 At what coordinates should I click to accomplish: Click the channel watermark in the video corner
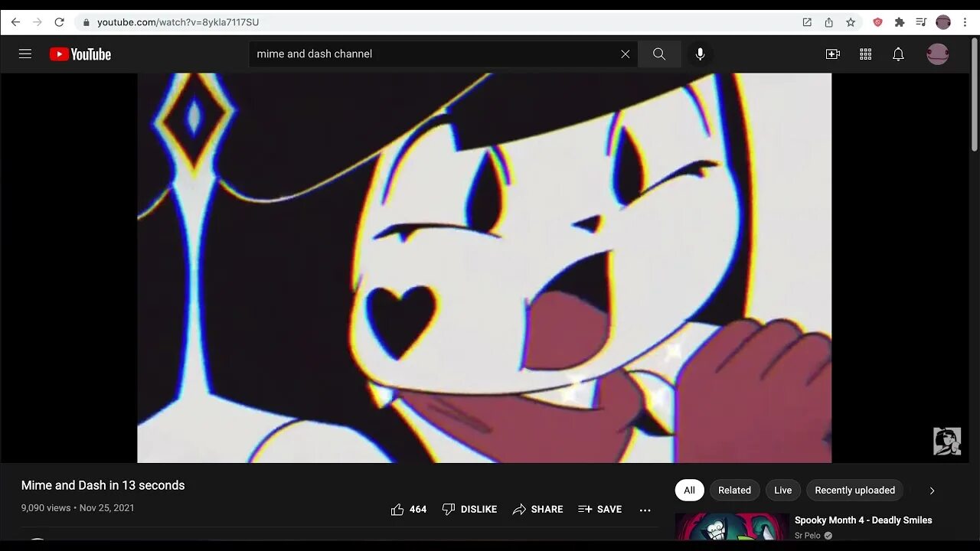tap(947, 442)
